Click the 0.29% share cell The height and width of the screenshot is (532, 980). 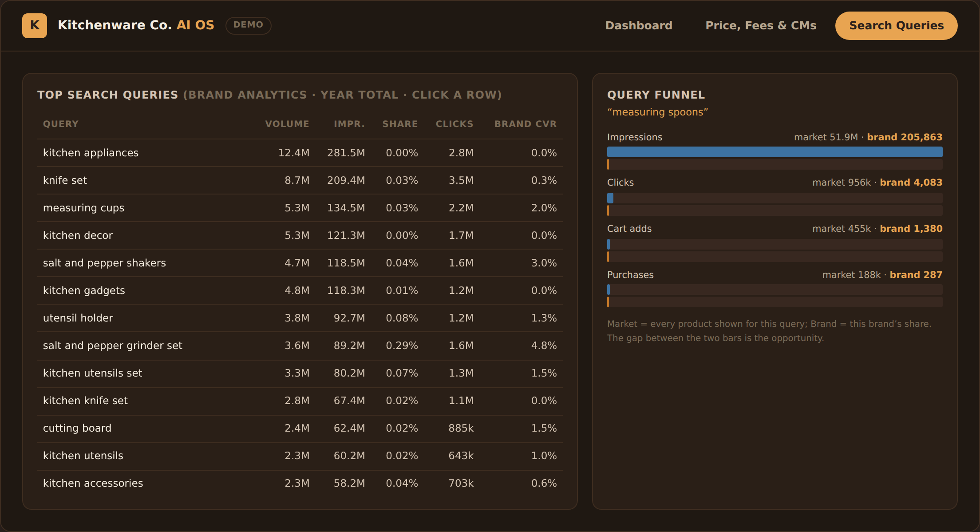[x=402, y=345]
